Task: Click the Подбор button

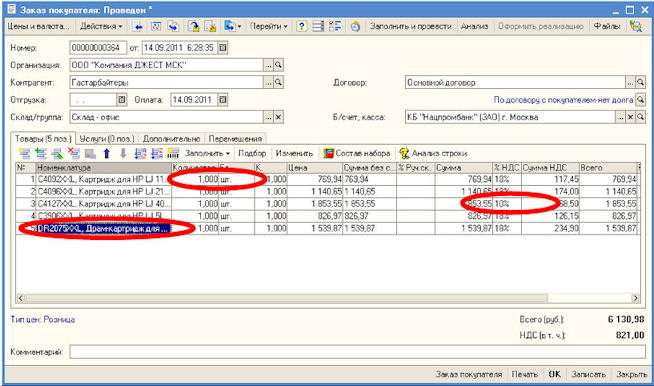Action: click(252, 154)
